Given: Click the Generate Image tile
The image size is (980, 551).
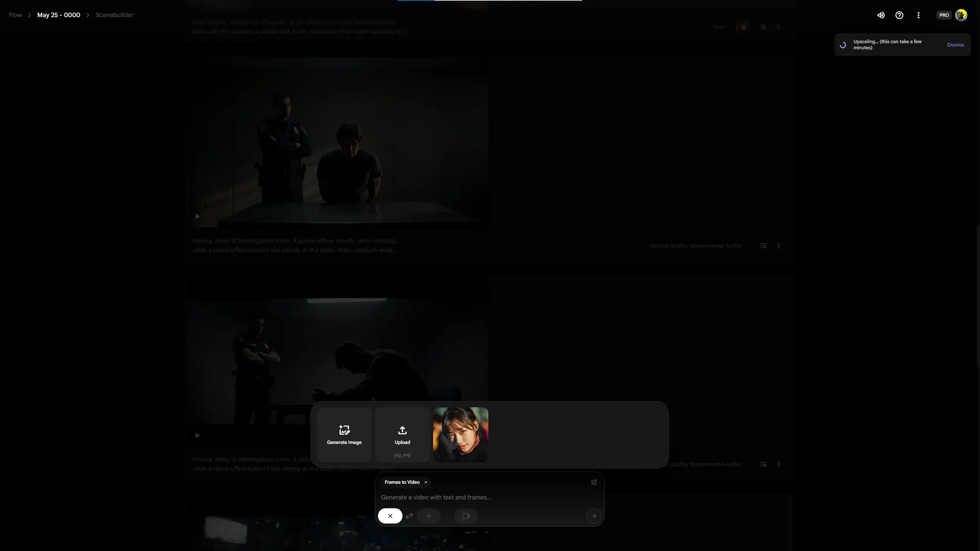Looking at the screenshot, I should 344,434.
